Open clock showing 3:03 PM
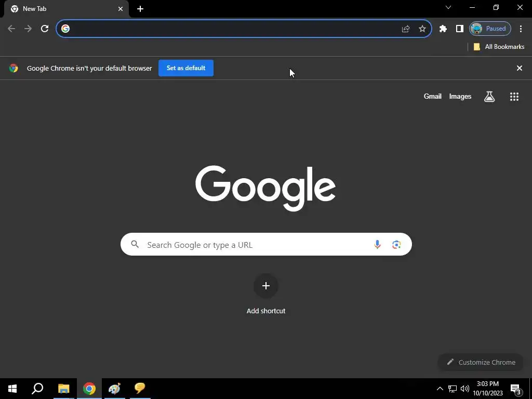Viewport: 532px width, 399px height. 488,389
